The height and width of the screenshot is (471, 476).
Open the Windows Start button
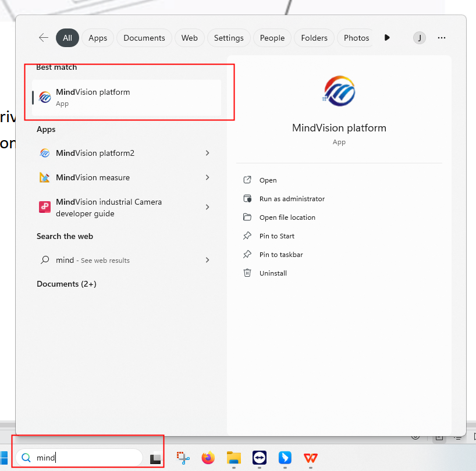click(x=4, y=458)
